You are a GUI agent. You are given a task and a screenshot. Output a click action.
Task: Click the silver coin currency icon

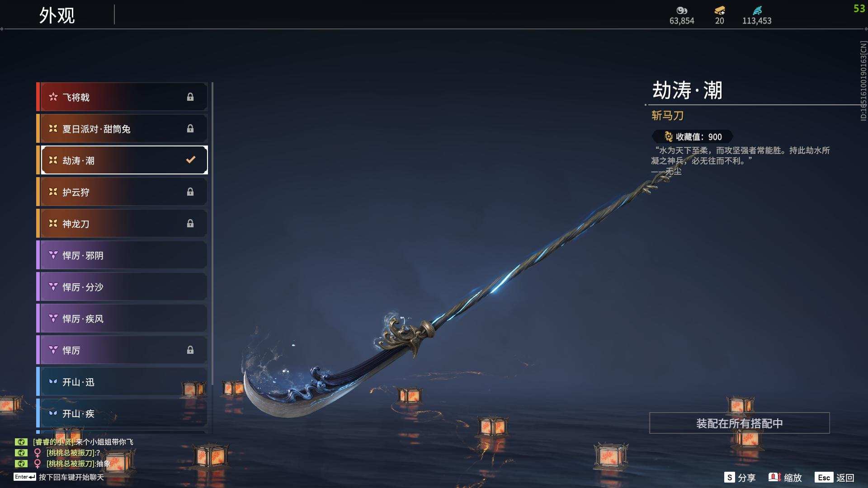[682, 10]
